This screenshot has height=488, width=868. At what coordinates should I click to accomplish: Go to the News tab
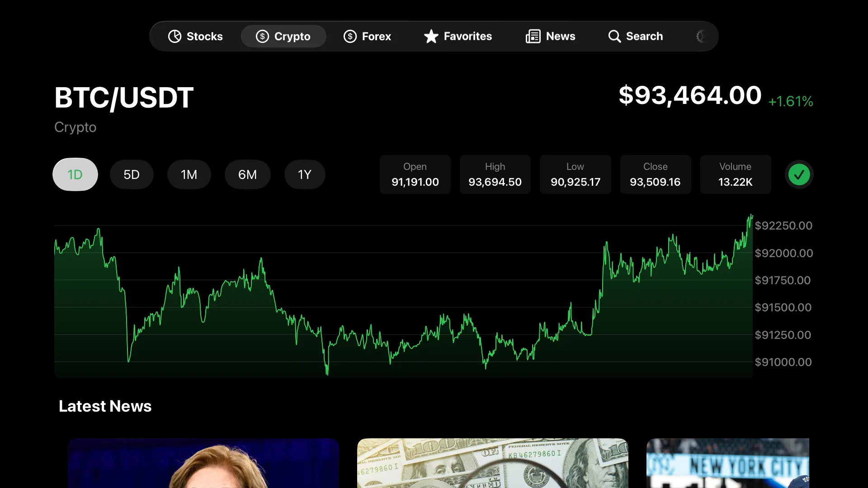click(551, 36)
